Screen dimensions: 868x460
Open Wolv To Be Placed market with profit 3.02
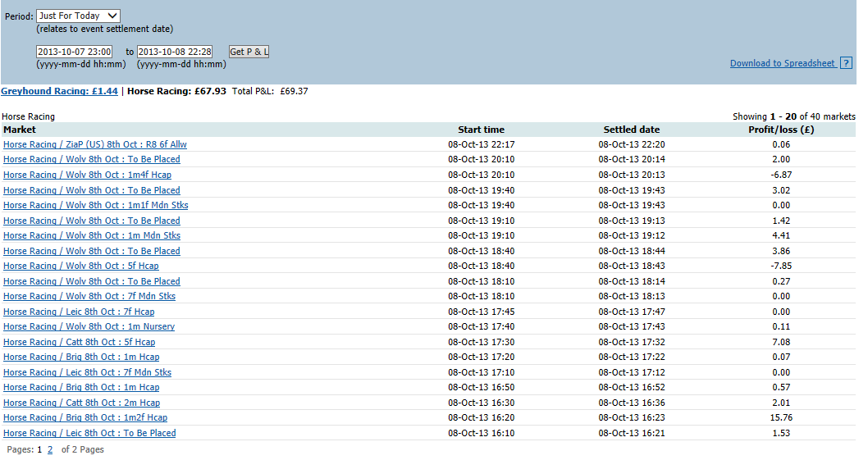[x=92, y=190]
